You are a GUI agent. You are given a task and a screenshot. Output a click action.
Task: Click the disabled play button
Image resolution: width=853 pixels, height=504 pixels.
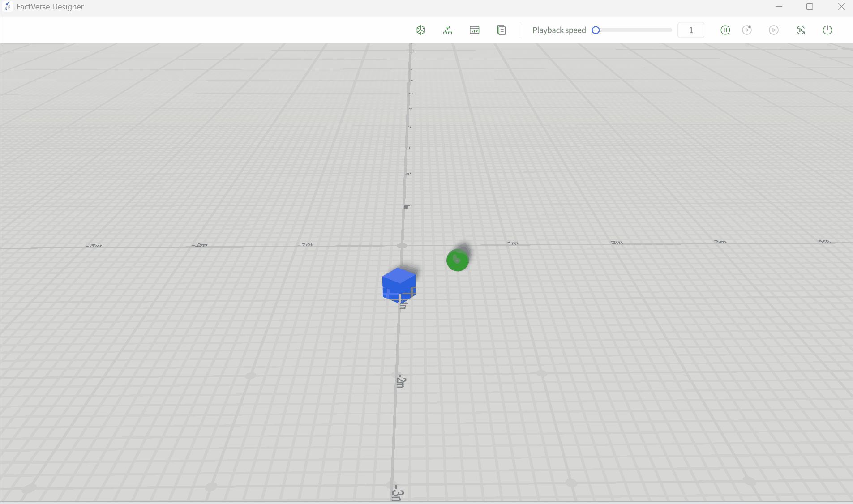coord(773,30)
